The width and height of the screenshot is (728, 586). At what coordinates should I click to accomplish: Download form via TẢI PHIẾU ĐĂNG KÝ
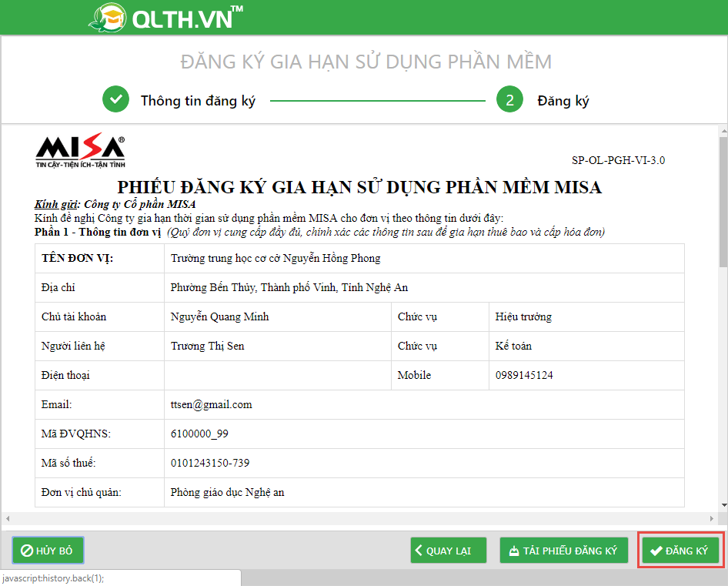[x=563, y=551]
